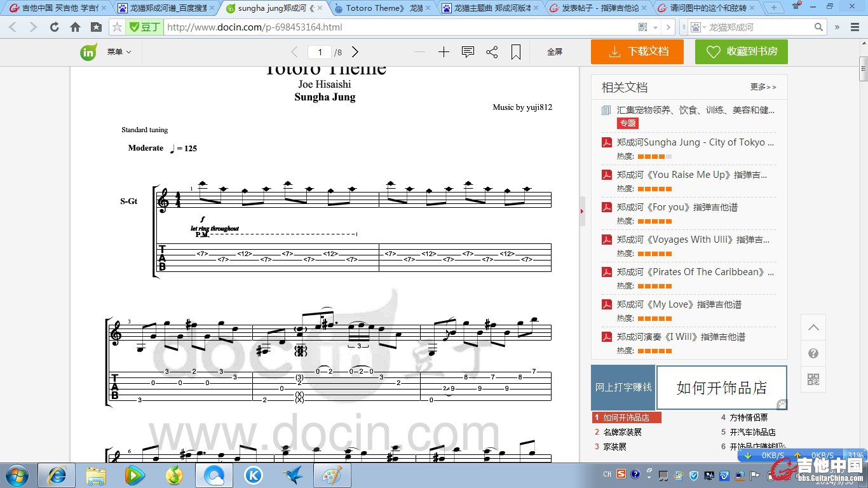Click the scroll-to-top arrow button
The width and height of the screenshot is (868, 488).
tap(813, 328)
